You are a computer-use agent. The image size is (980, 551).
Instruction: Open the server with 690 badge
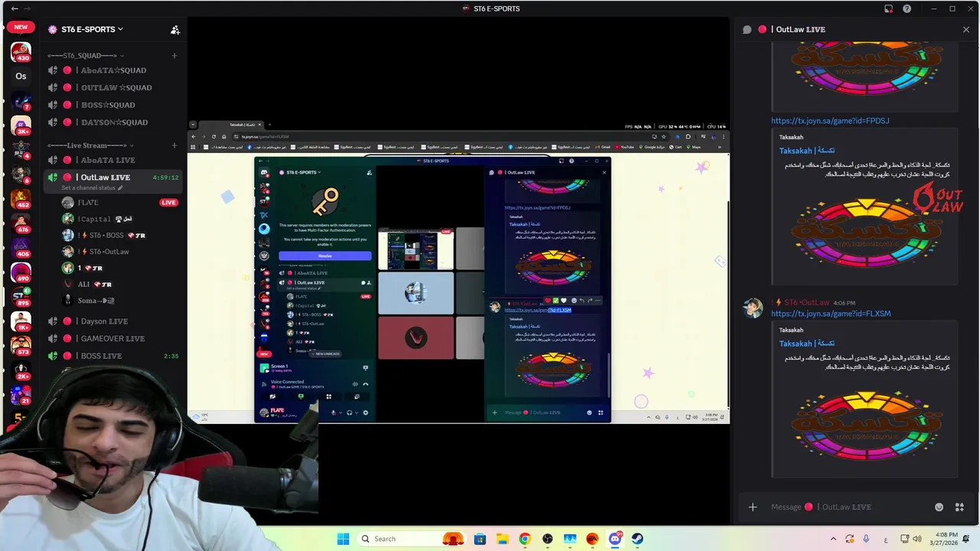[x=21, y=272]
